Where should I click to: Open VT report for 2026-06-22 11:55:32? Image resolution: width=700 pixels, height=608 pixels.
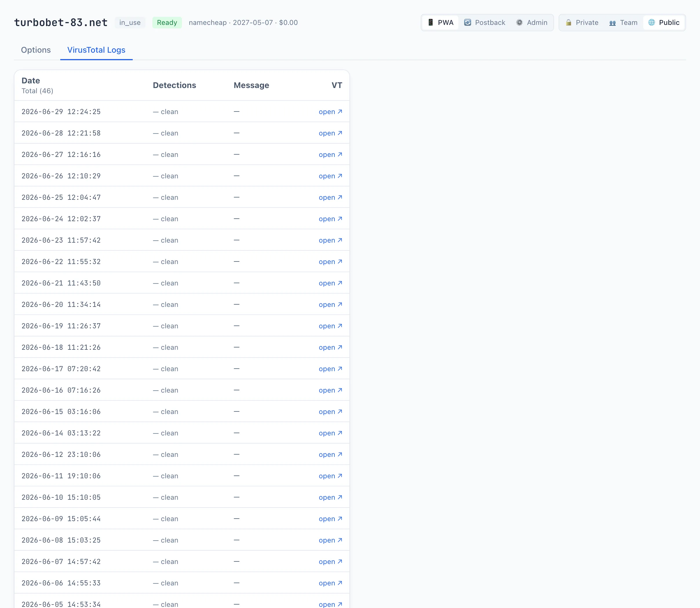coord(330,262)
